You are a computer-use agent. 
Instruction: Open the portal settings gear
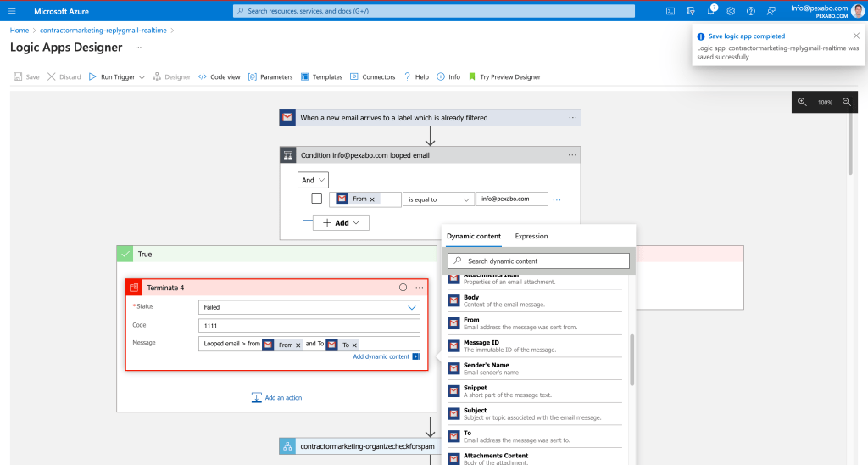(731, 11)
